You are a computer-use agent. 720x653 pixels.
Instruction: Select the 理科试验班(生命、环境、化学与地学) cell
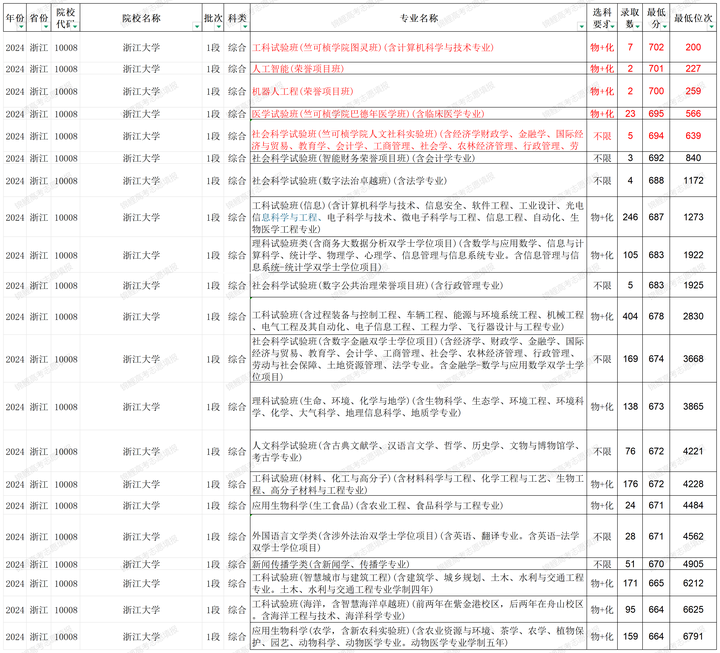[x=418, y=406]
